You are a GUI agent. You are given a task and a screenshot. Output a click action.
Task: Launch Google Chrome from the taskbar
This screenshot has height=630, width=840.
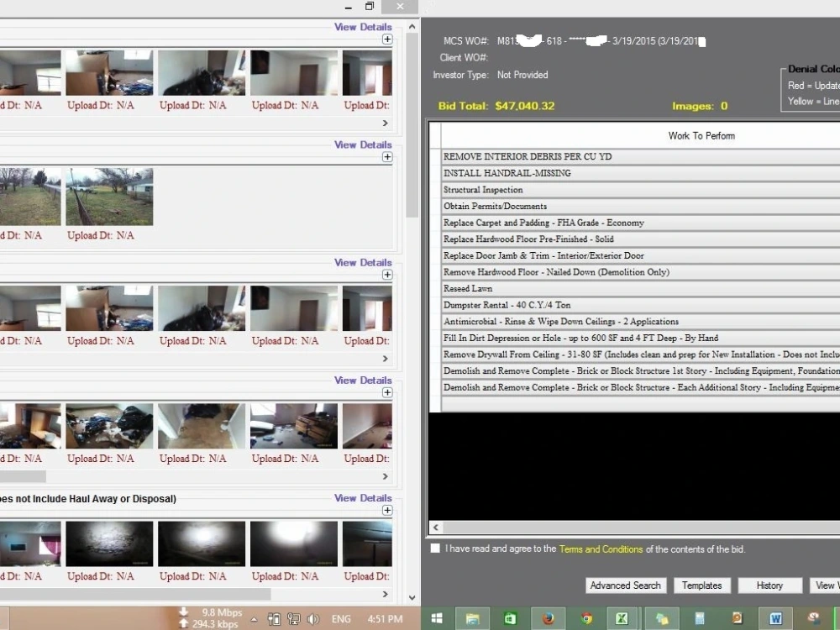586,618
